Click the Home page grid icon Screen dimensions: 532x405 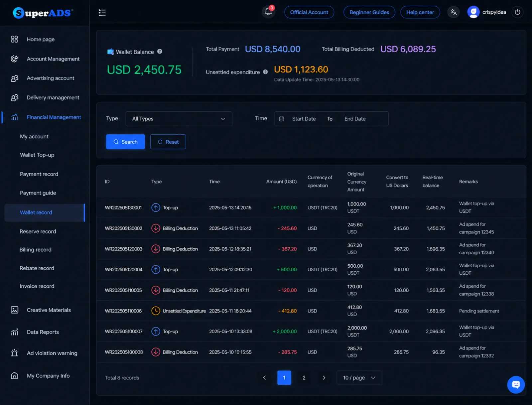click(x=14, y=39)
